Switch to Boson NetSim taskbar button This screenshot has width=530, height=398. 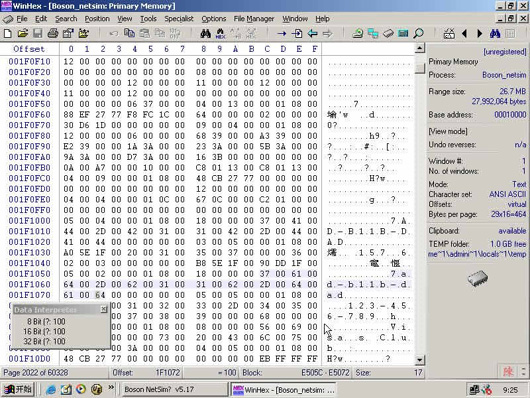coord(174,390)
